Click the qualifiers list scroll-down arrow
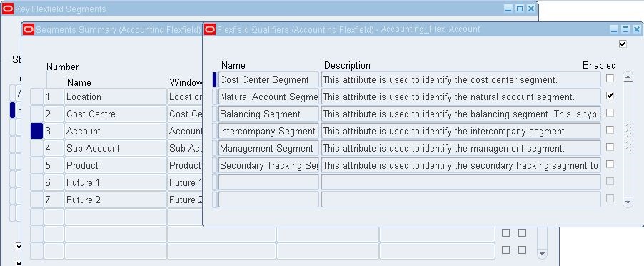This screenshot has width=644, height=266. tap(628, 202)
